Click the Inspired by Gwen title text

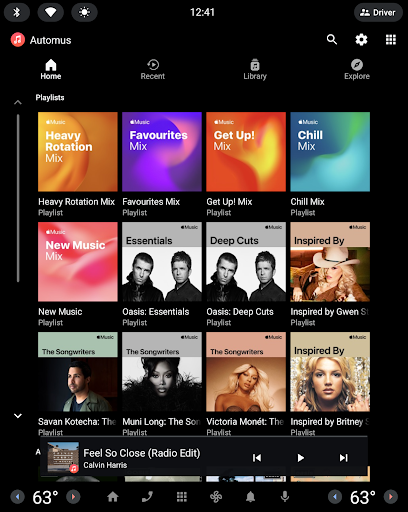point(330,312)
